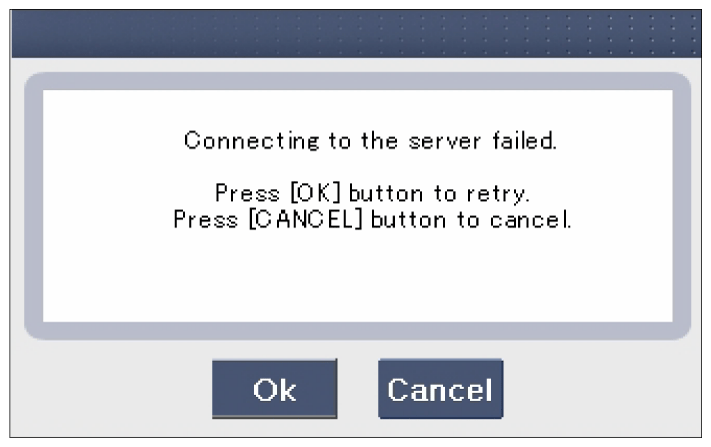Click the light gray dialog area left of Ok

point(111,389)
